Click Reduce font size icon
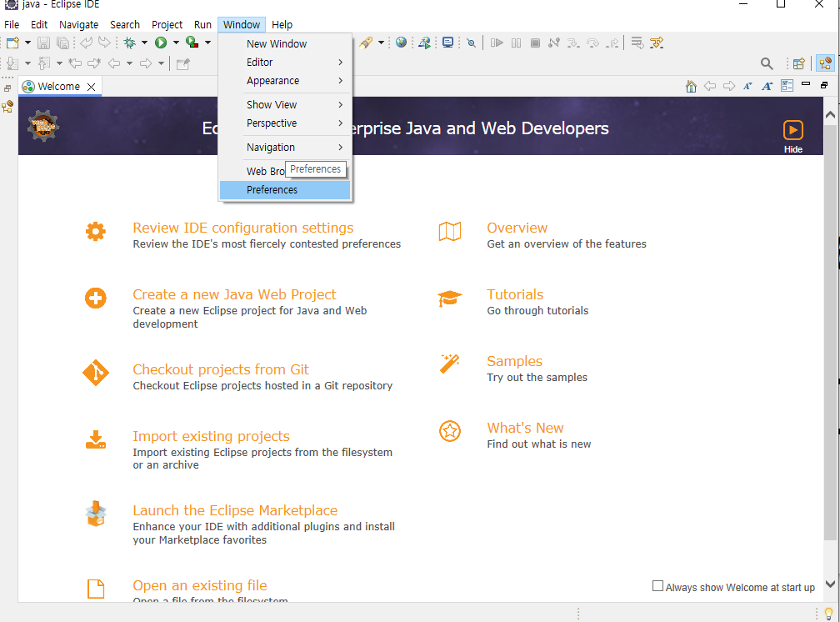This screenshot has height=622, width=840. (x=747, y=86)
